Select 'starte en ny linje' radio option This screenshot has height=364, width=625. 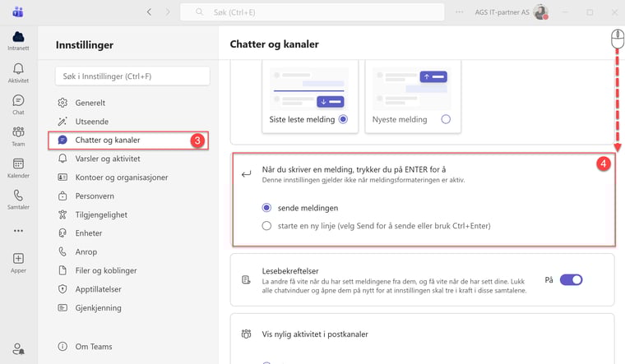click(266, 226)
